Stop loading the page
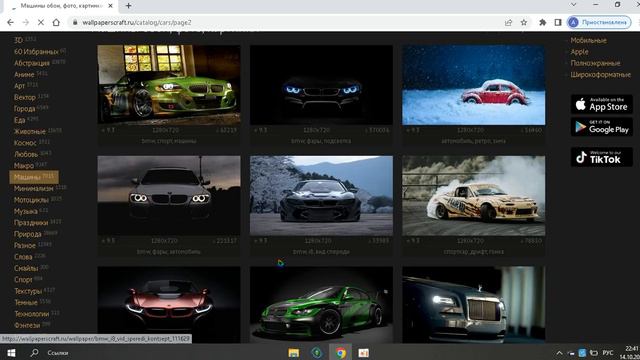This screenshot has height=360, width=640. [x=41, y=22]
